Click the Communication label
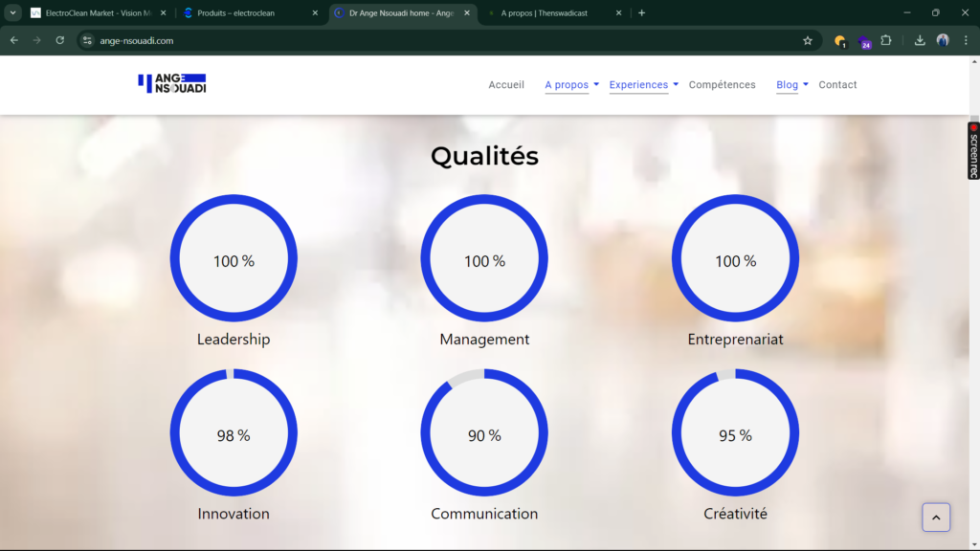 484,514
